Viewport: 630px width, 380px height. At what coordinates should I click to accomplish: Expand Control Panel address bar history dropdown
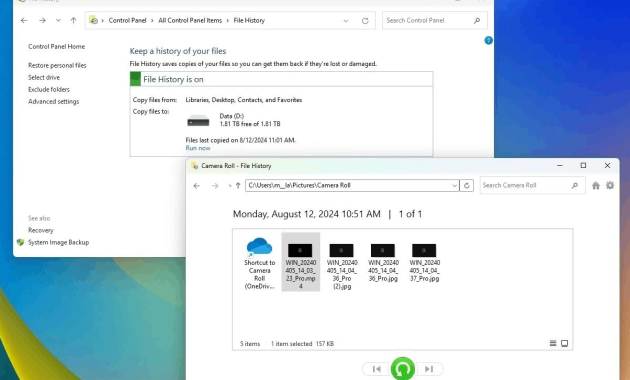pos(346,21)
